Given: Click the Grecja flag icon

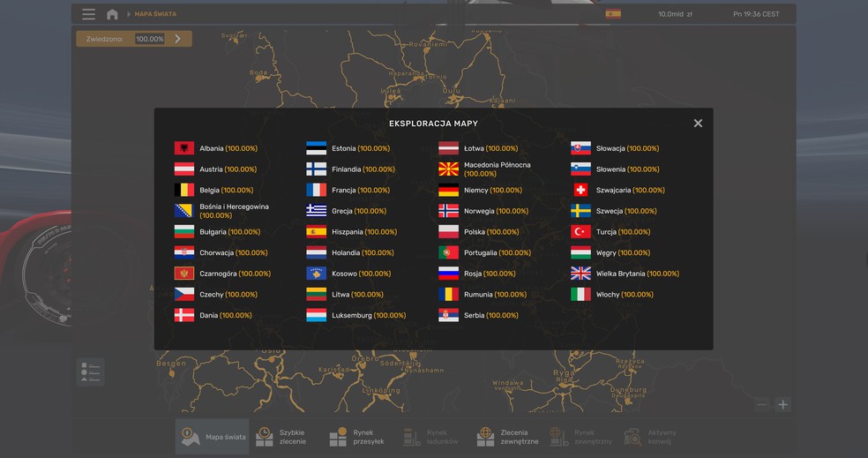Looking at the screenshot, I should [317, 211].
